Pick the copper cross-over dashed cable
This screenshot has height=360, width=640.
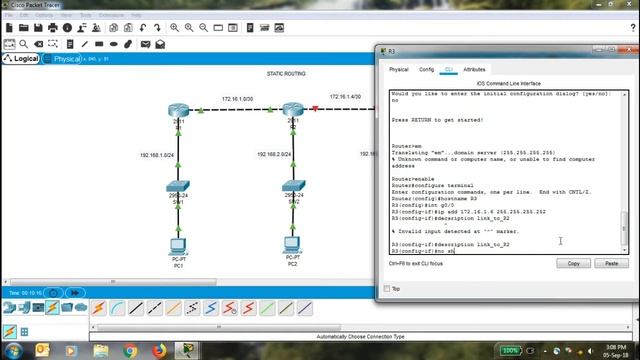[x=155, y=308]
